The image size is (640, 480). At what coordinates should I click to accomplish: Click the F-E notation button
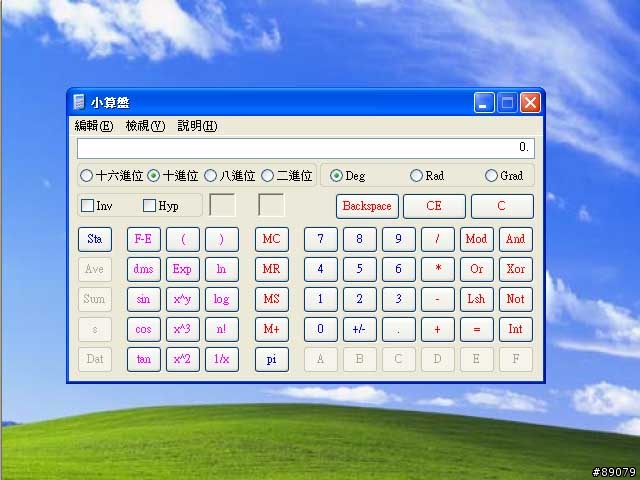pos(144,239)
